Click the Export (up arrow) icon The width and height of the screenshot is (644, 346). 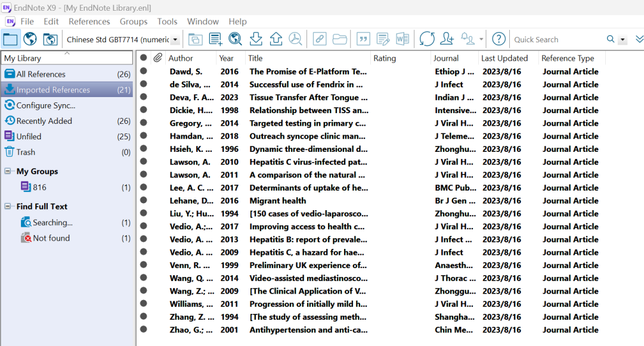[x=275, y=39]
